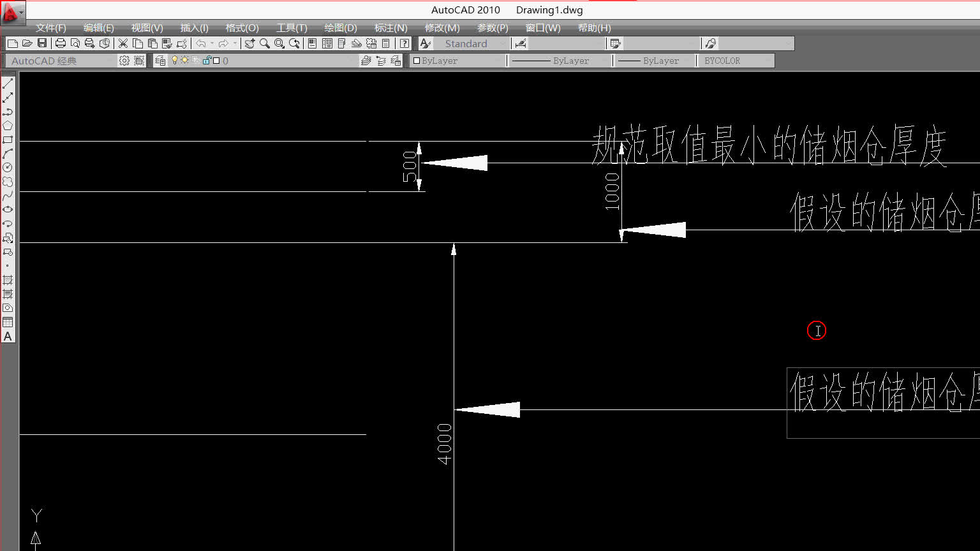Select the Line draw tool
This screenshot has width=980, height=551.
[x=8, y=84]
